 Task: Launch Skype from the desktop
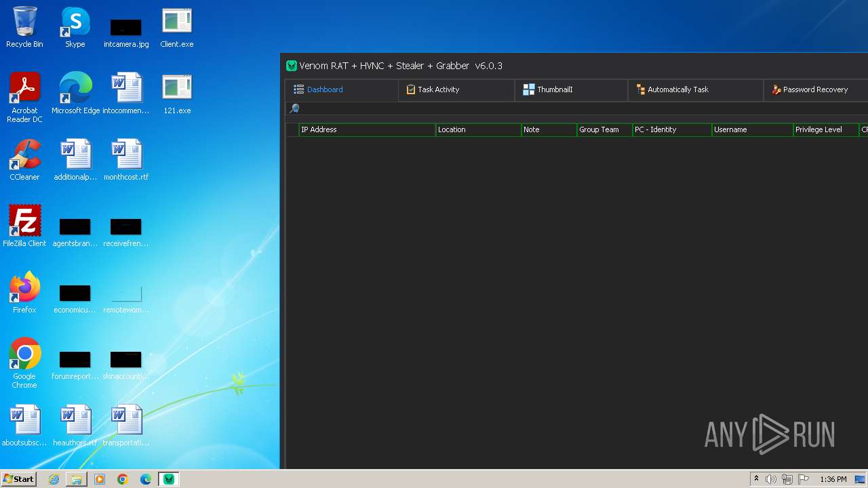pyautogui.click(x=75, y=28)
